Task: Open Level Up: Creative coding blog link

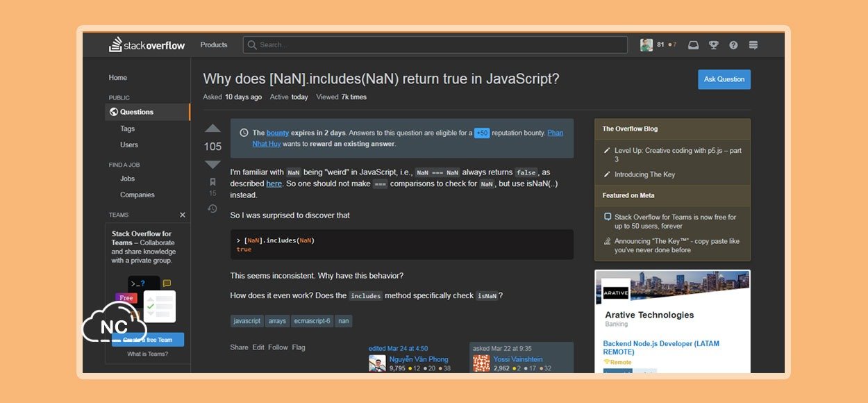Action: pos(678,155)
